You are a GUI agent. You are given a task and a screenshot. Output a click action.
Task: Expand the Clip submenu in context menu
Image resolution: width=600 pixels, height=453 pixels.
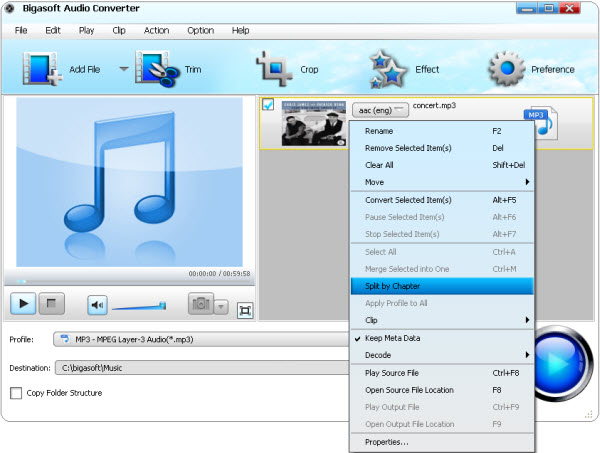coord(442,320)
